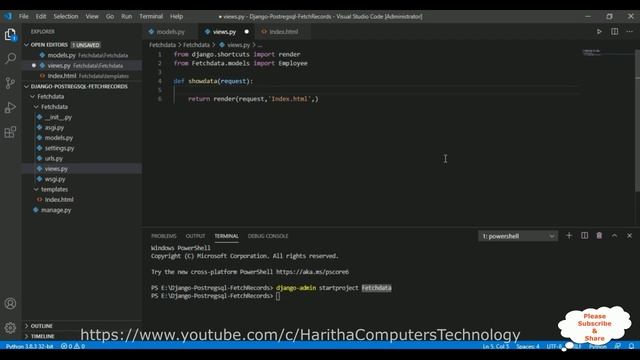Open models.py in the project file tree
This screenshot has width=640, height=360.
pos(82,138)
